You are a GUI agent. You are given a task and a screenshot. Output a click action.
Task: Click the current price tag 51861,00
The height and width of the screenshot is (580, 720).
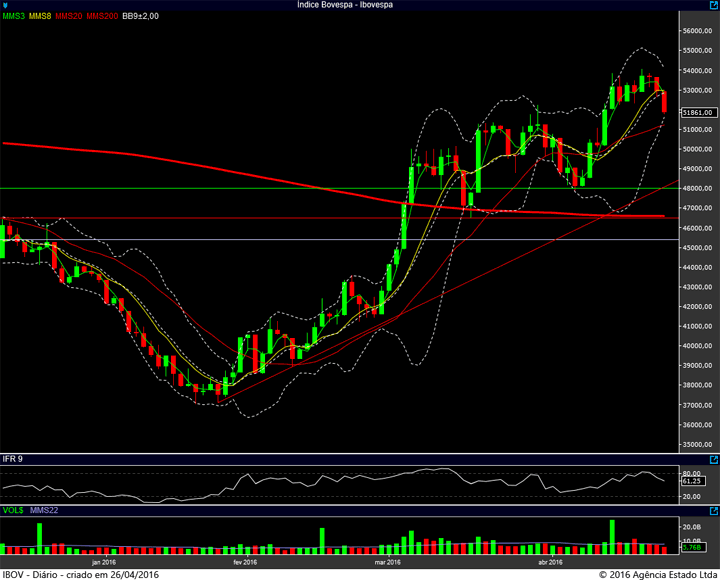pos(698,113)
